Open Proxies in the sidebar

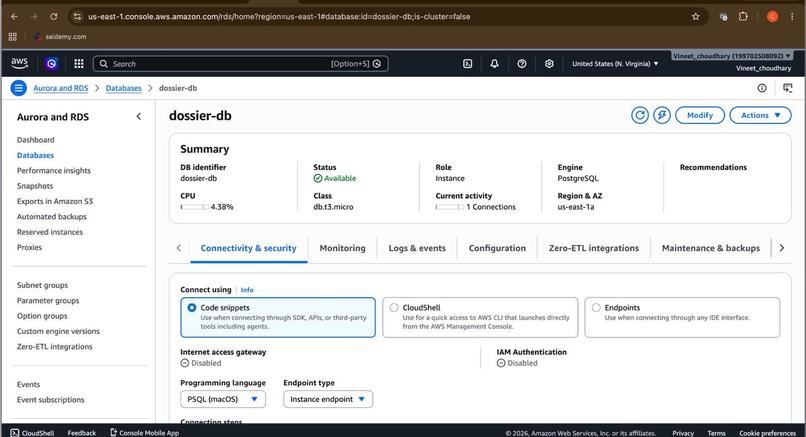point(29,247)
